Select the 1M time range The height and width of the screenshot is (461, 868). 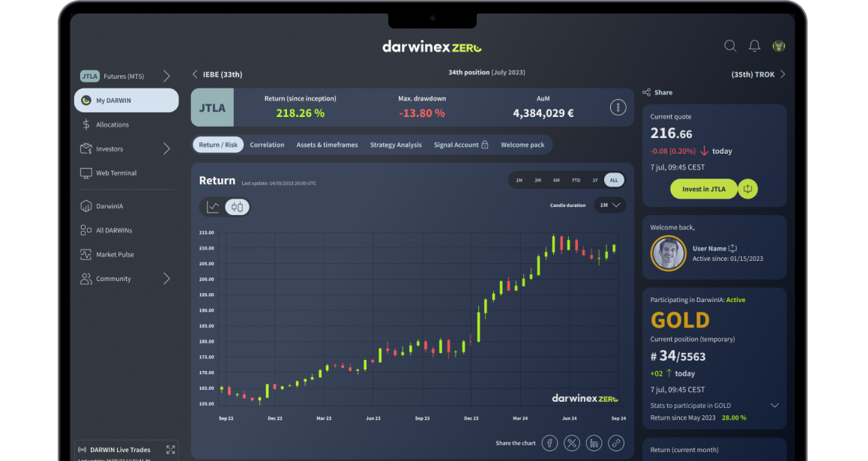pos(519,181)
